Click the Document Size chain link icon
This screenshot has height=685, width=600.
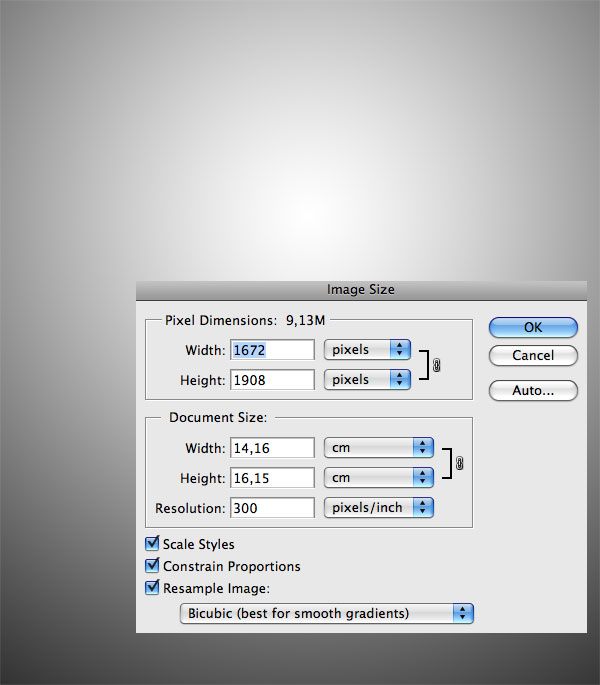coord(459,464)
